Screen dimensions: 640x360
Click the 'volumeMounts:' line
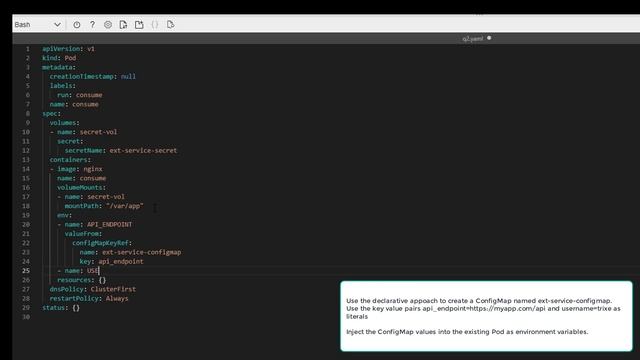[x=81, y=187]
